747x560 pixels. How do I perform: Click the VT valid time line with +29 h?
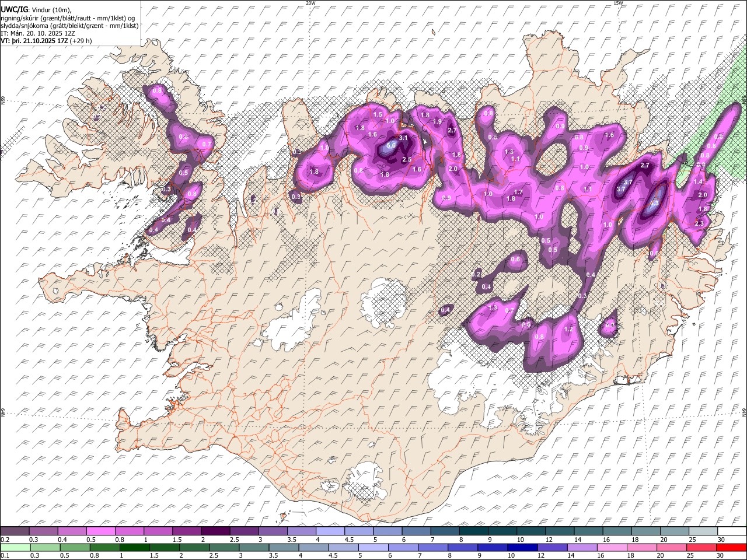(x=46, y=41)
